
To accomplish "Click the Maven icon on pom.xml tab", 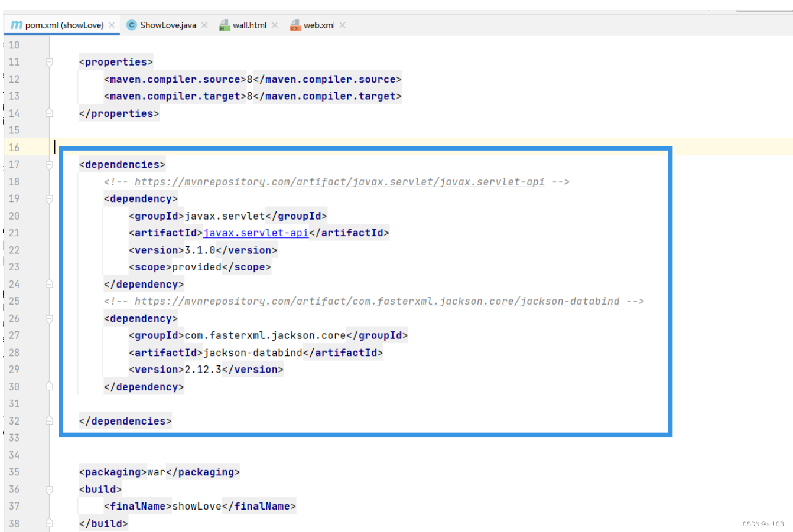I will coord(17,25).
